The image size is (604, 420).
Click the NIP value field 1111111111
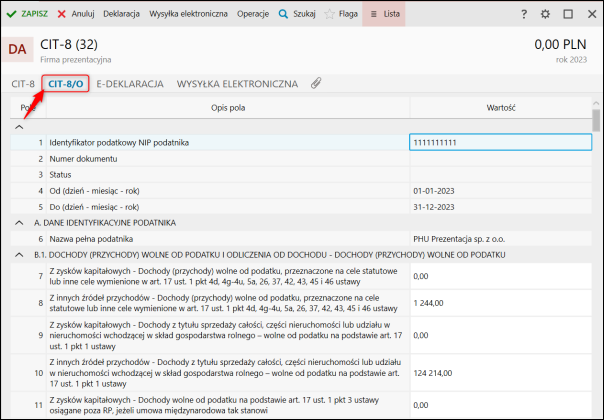(500, 142)
